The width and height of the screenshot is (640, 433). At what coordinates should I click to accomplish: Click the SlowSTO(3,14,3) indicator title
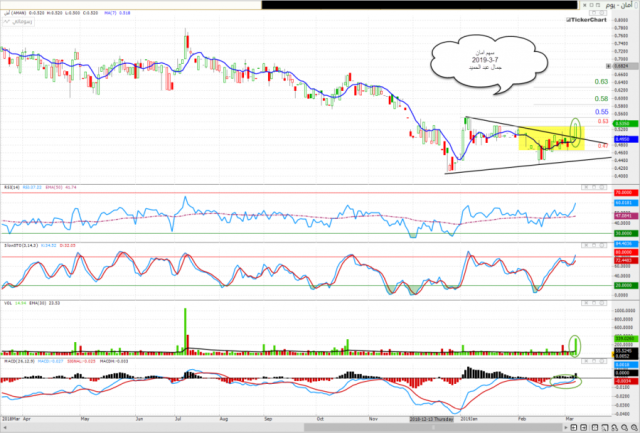click(x=21, y=246)
